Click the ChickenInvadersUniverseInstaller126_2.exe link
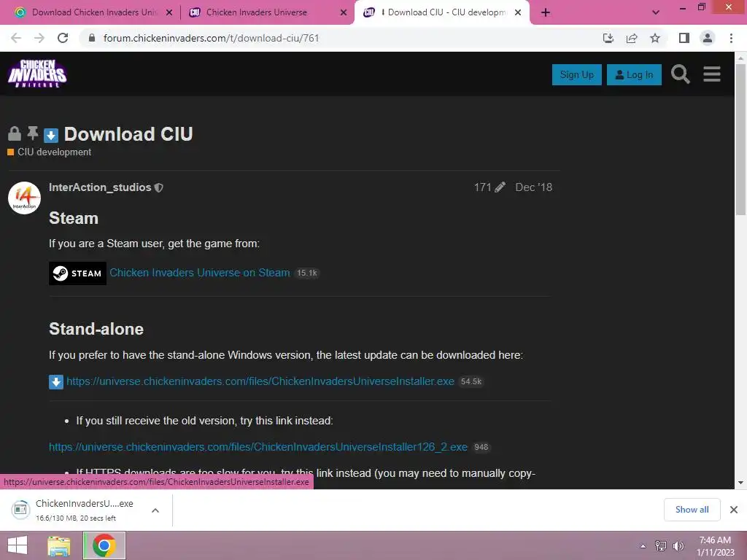 (258, 447)
